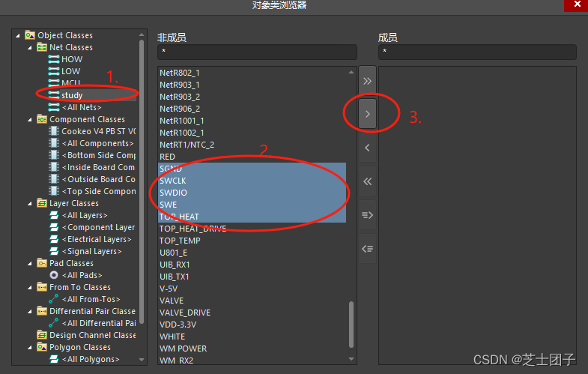Select the WM POWER net entry
Image resolution: width=588 pixels, height=374 pixels.
pos(183,349)
